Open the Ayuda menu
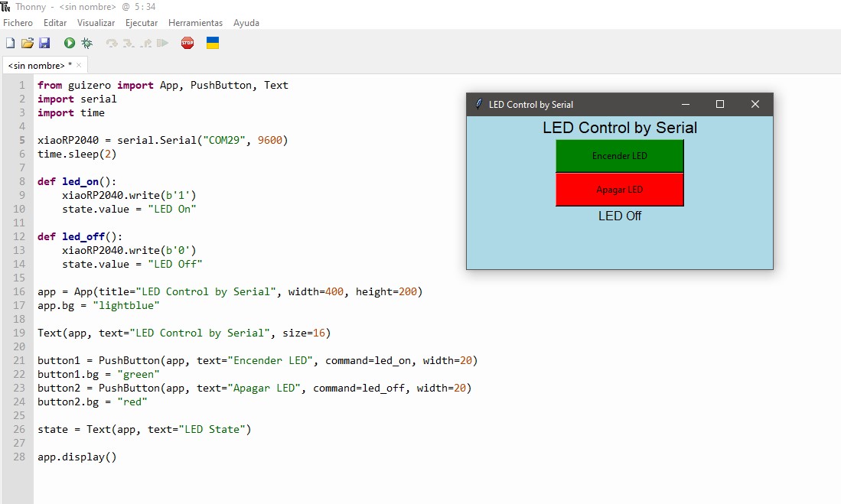The height and width of the screenshot is (504, 841). (246, 22)
